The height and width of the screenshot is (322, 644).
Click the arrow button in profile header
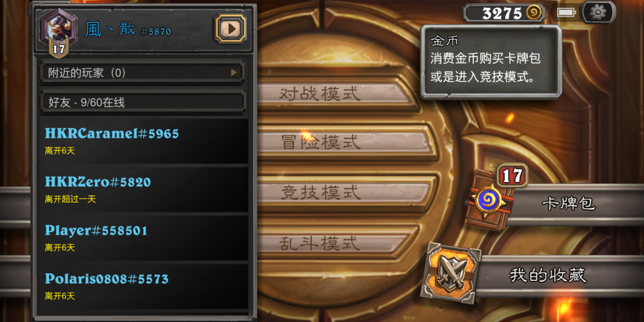coord(231,29)
